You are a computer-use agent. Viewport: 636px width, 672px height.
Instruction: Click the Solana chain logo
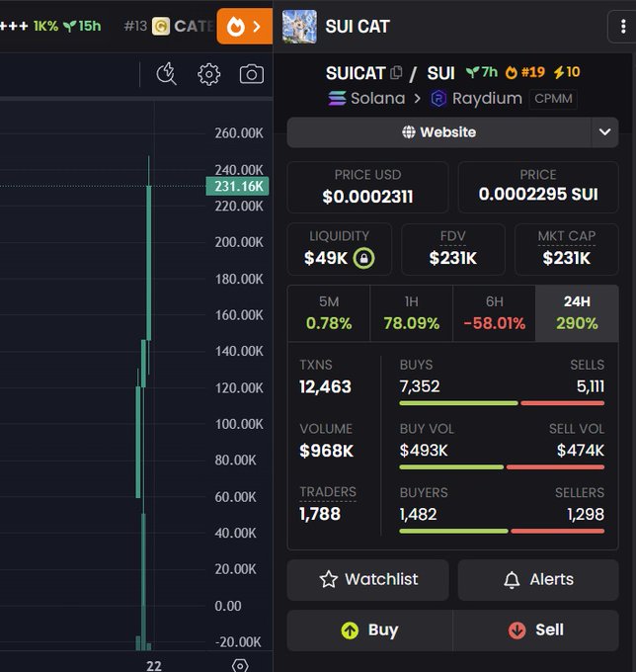click(337, 99)
